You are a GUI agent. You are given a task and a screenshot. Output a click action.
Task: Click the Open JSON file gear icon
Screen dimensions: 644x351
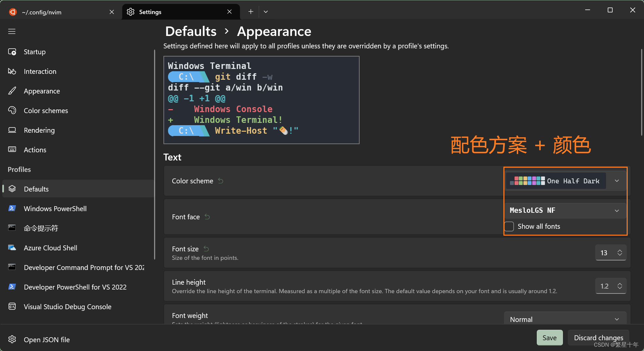(x=12, y=340)
